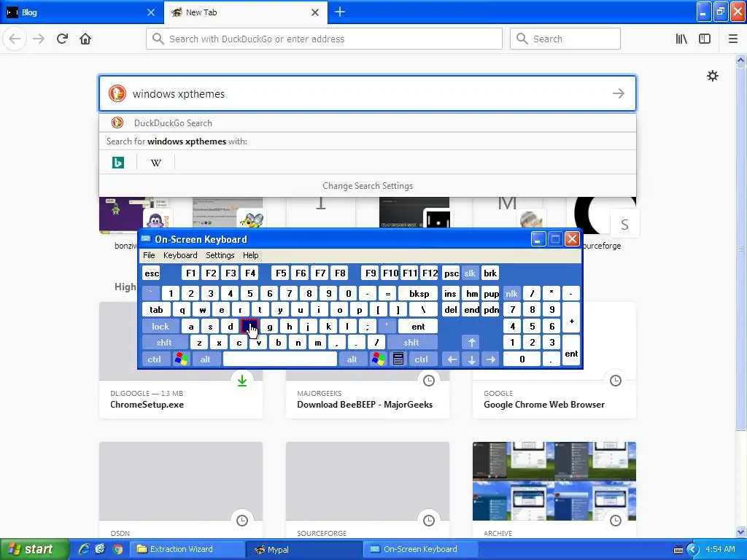The width and height of the screenshot is (747, 560).
Task: Click Change Search Settings
Action: (368, 186)
